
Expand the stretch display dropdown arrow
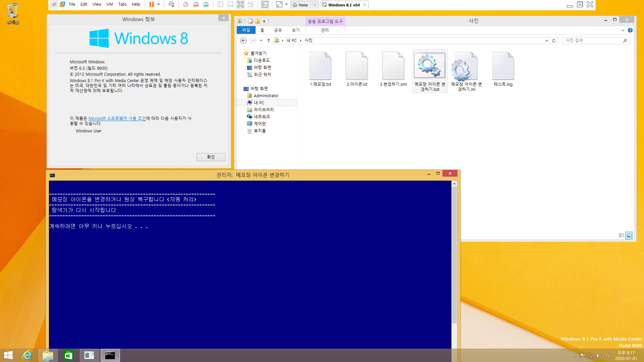point(286,4)
